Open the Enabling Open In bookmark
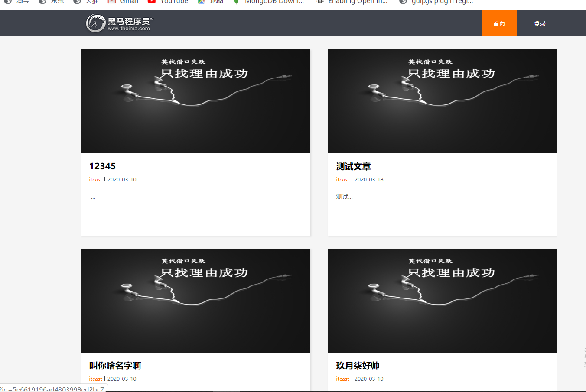Viewport: 586px width, 392px height. pos(351,2)
